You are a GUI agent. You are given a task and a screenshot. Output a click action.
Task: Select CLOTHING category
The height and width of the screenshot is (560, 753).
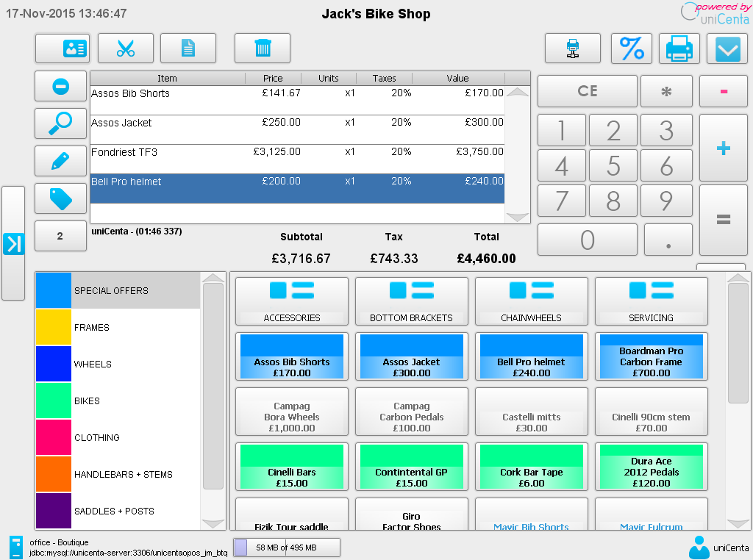pos(118,437)
